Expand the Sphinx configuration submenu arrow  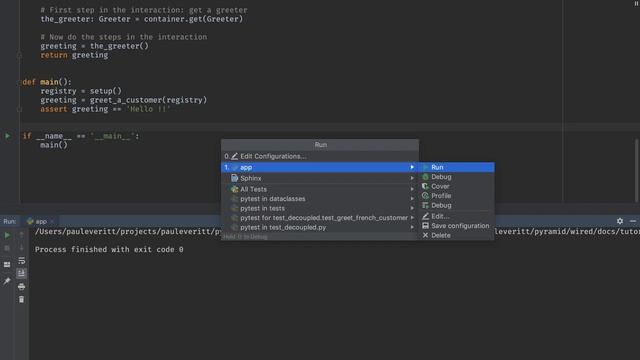[x=412, y=178]
